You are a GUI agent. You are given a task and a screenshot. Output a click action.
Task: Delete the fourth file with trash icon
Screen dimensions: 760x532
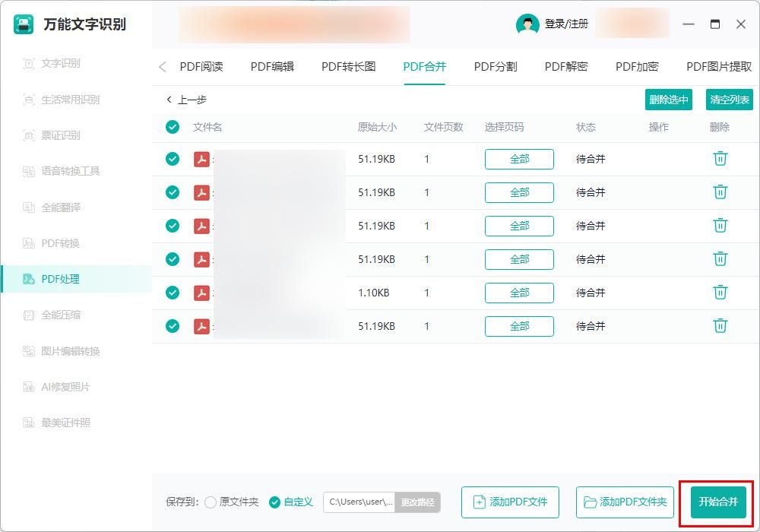pyautogui.click(x=720, y=258)
